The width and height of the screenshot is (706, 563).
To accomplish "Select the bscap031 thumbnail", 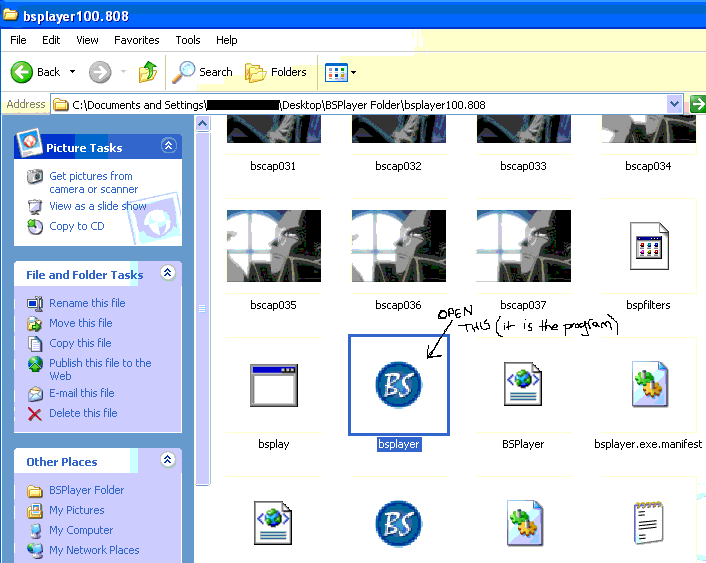I will pyautogui.click(x=274, y=129).
